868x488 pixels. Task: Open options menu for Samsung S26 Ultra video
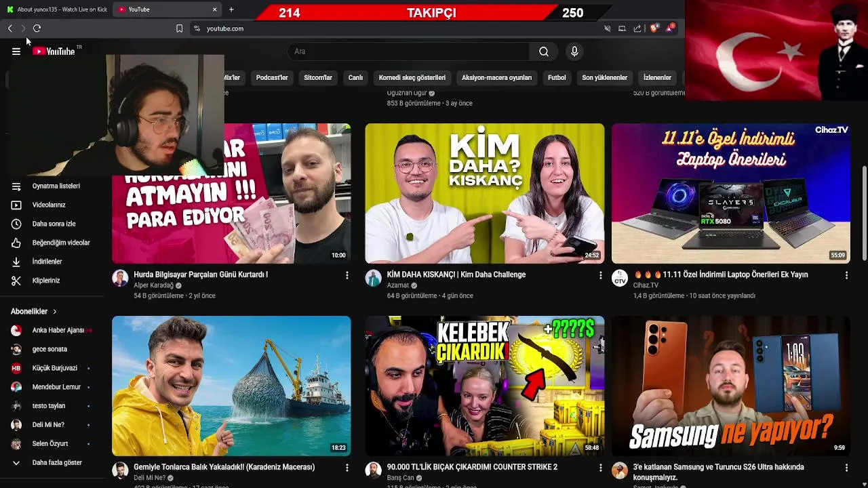pyautogui.click(x=846, y=468)
